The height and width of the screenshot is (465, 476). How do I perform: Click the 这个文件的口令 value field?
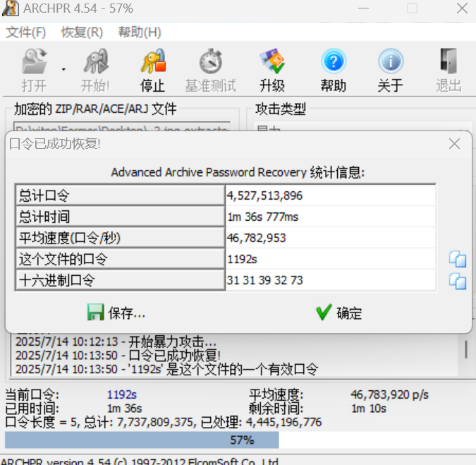tap(330, 259)
